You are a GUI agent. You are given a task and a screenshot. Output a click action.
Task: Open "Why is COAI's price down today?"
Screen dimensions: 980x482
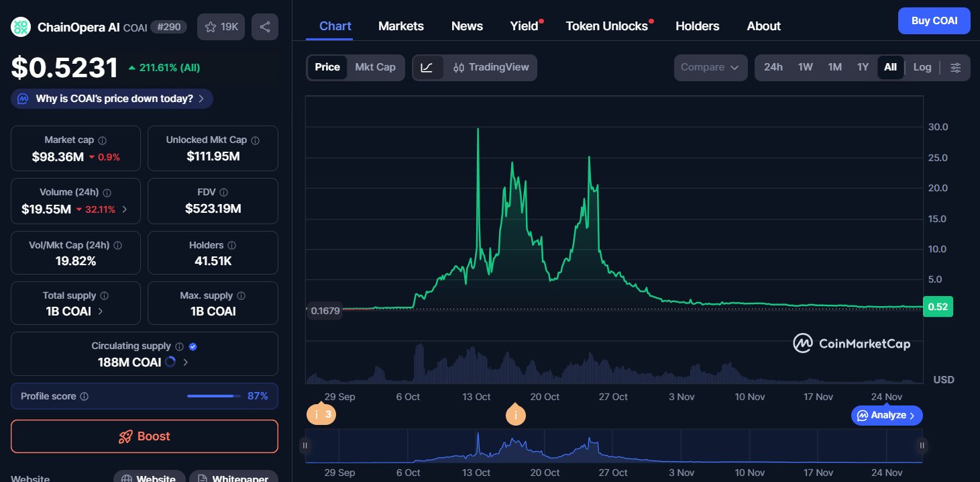tap(112, 99)
